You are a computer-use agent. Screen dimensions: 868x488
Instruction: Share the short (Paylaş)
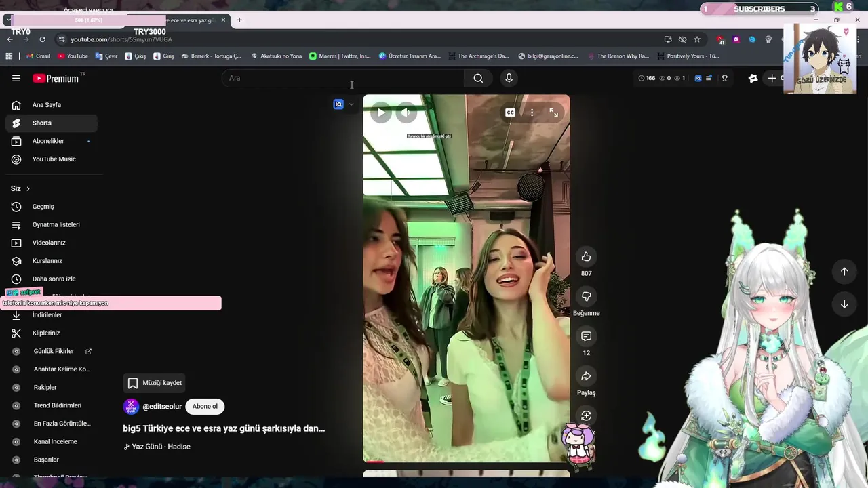click(x=586, y=376)
